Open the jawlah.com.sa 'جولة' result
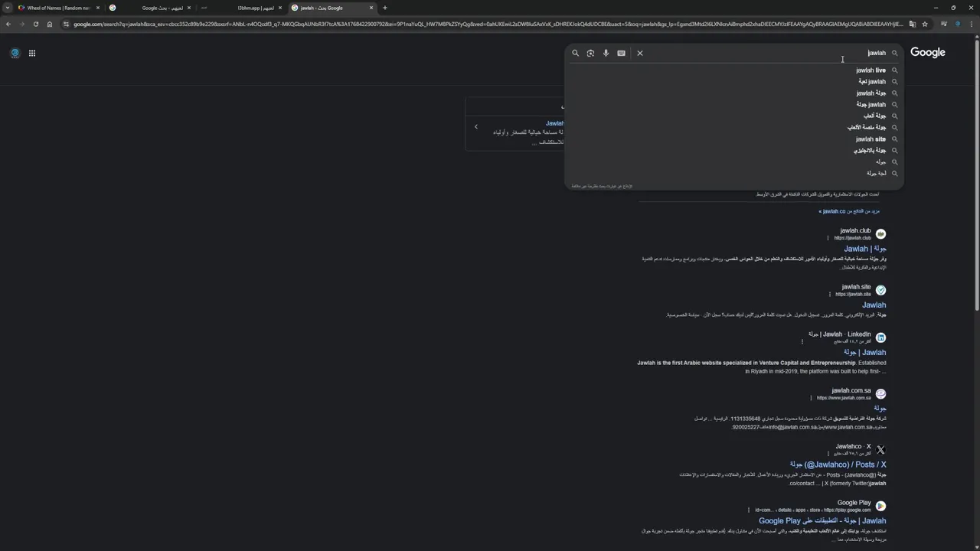Viewport: 980px width, 551px height. tap(880, 408)
